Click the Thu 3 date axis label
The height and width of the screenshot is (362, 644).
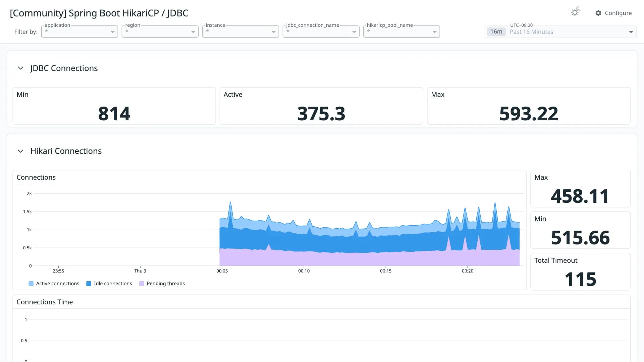140,271
